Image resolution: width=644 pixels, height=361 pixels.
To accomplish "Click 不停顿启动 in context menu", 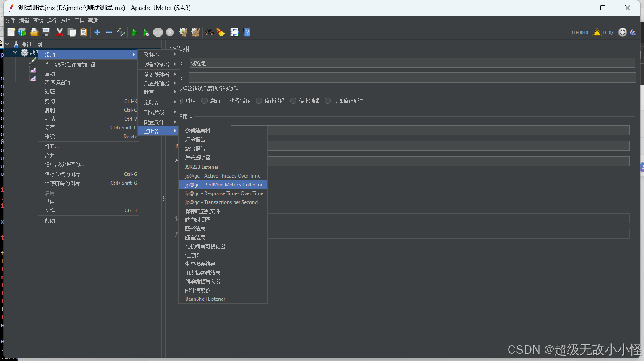I will pos(88,83).
